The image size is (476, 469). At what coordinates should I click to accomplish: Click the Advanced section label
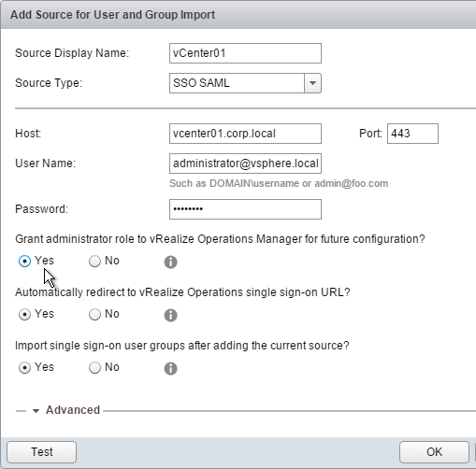[x=73, y=410]
